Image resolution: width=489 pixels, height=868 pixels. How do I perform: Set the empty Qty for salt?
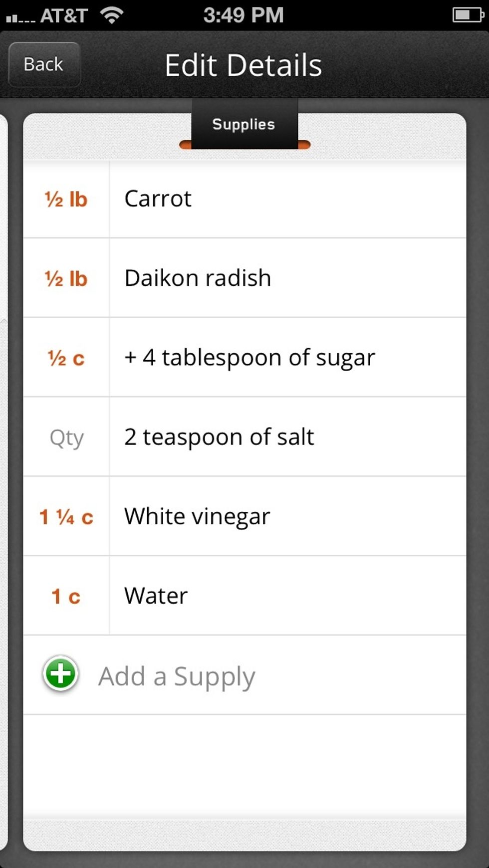[66, 437]
